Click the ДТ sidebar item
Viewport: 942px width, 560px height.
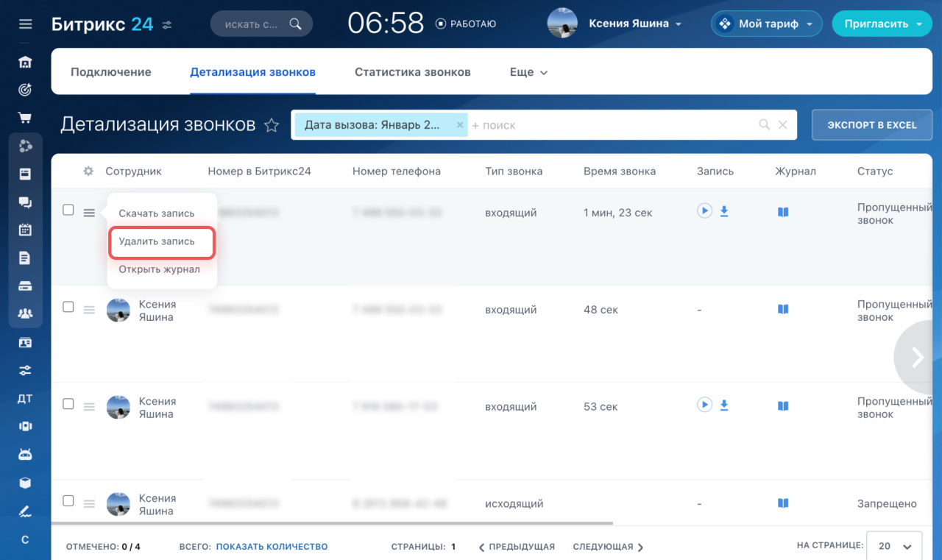tap(25, 398)
